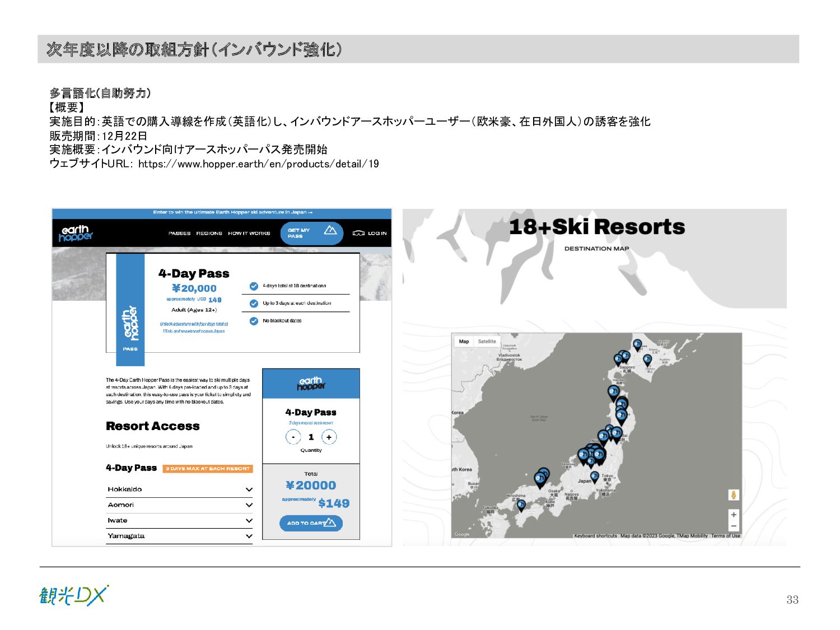The width and height of the screenshot is (840, 630).
Task: Click the 観光DX logo at bottom
Action: pos(74,596)
